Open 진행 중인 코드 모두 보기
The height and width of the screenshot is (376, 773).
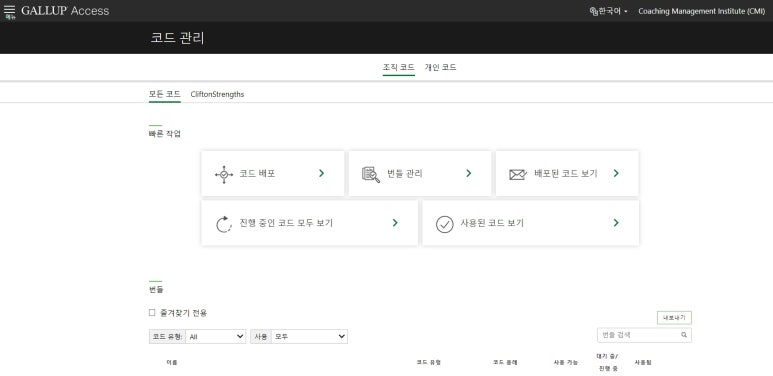(x=310, y=223)
